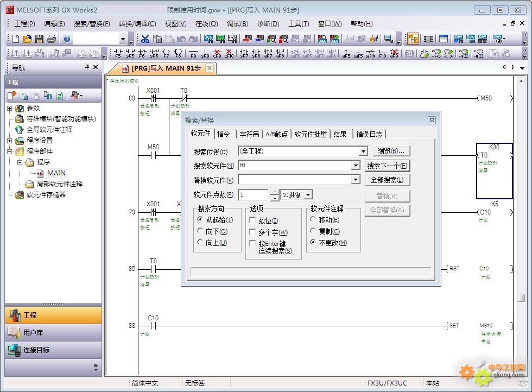
Task: Open help with the blue question mark icon
Action: coord(67,39)
